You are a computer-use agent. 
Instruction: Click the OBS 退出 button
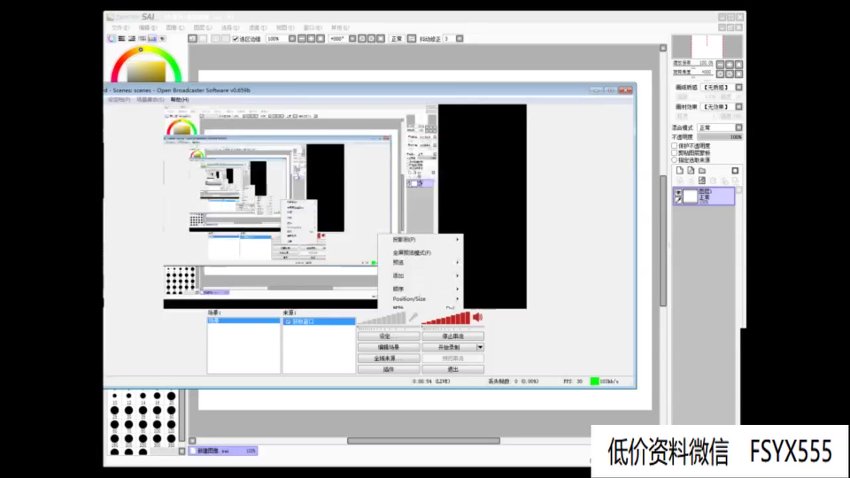click(453, 369)
